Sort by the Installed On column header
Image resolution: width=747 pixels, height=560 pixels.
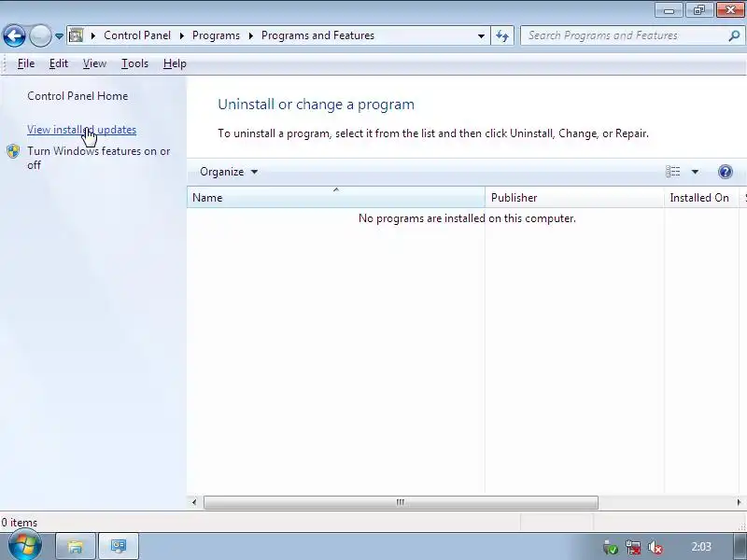point(701,198)
